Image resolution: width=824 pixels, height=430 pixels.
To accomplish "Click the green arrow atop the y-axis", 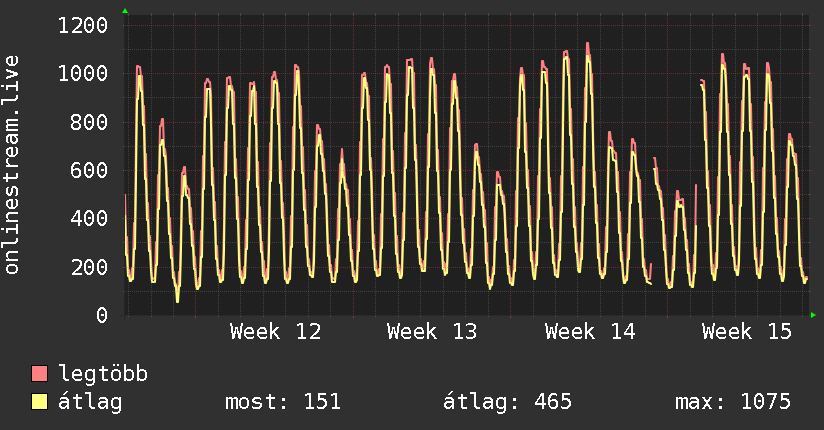I will (125, 11).
